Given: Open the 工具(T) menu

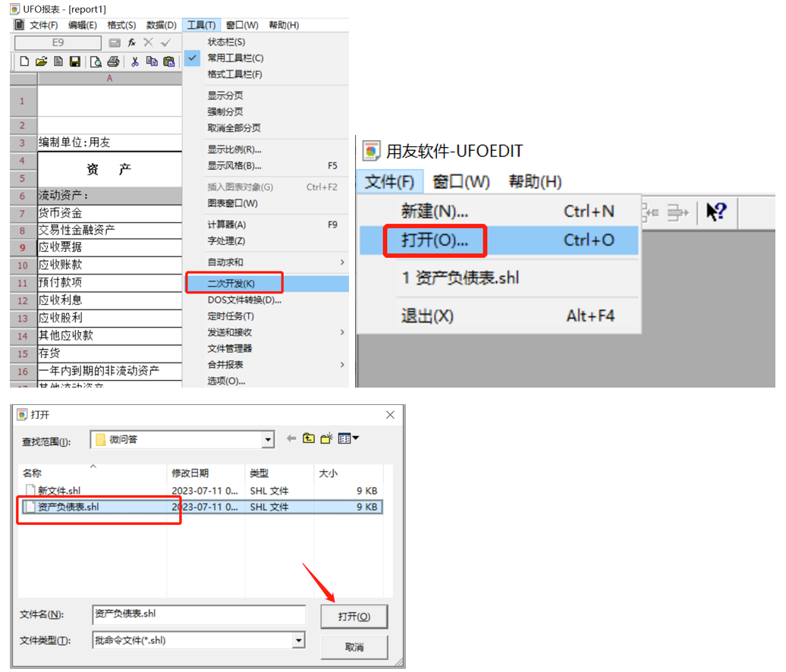Looking at the screenshot, I should click(x=201, y=25).
